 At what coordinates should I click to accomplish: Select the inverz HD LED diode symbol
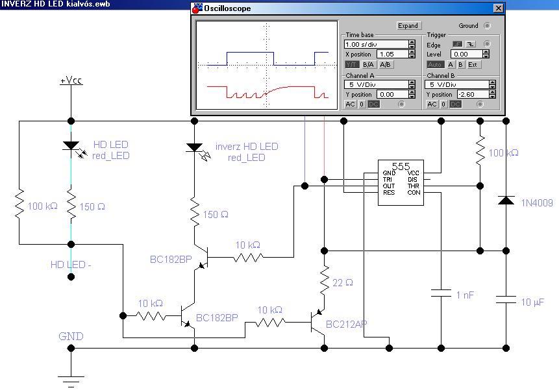click(x=198, y=151)
